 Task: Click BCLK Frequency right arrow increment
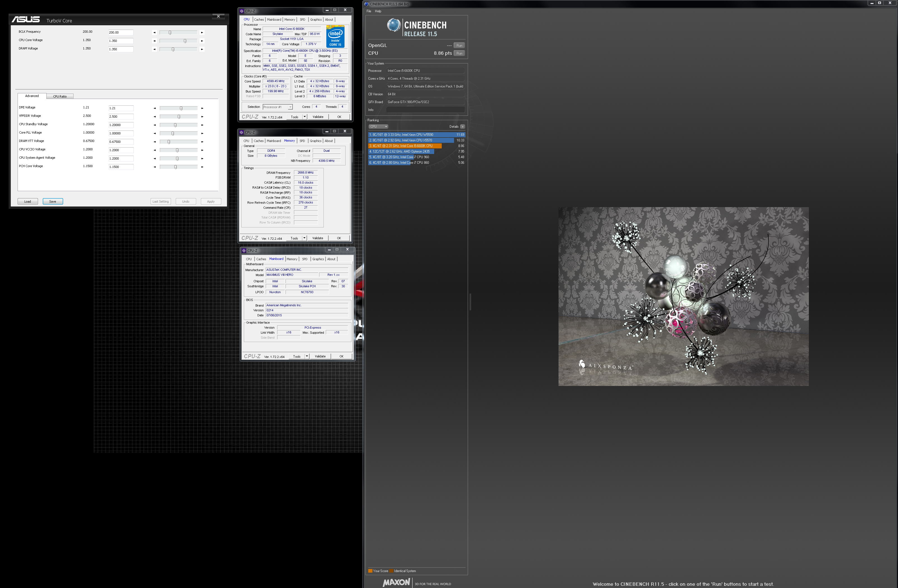pyautogui.click(x=202, y=32)
